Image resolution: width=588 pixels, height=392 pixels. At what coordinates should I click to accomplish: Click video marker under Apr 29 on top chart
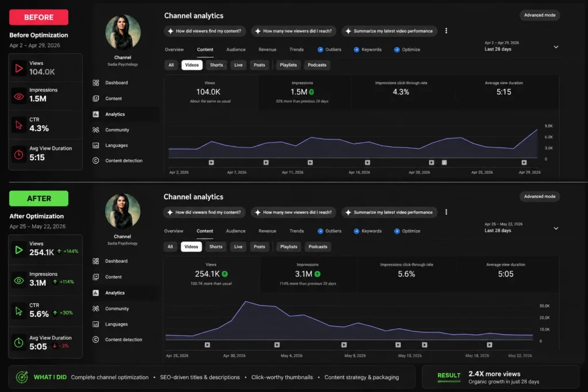tap(524, 162)
